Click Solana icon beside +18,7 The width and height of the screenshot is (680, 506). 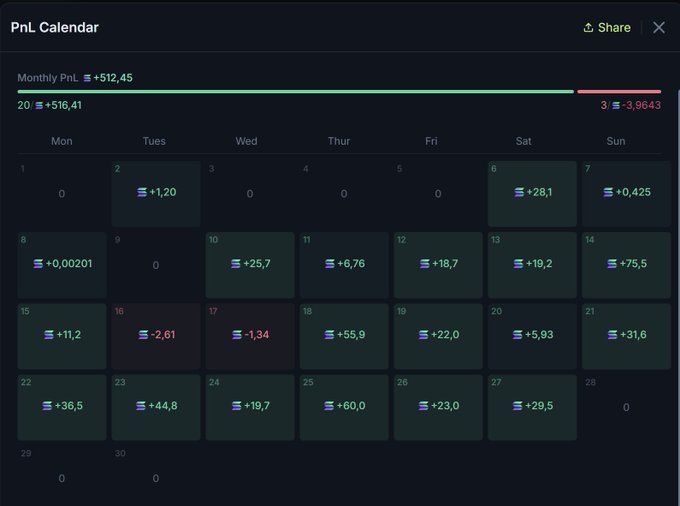(425, 264)
